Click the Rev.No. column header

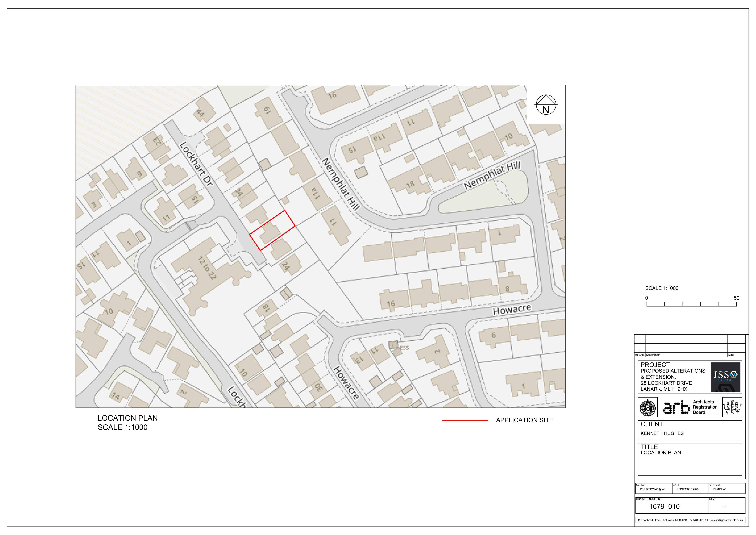(640, 355)
